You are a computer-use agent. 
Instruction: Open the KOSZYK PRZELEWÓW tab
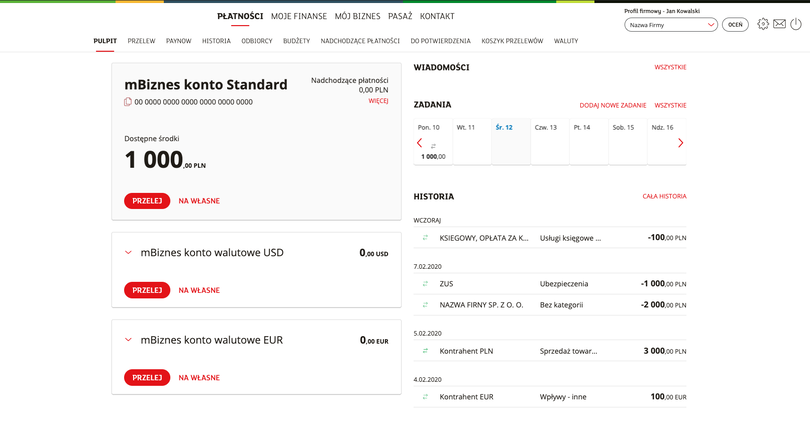point(512,41)
